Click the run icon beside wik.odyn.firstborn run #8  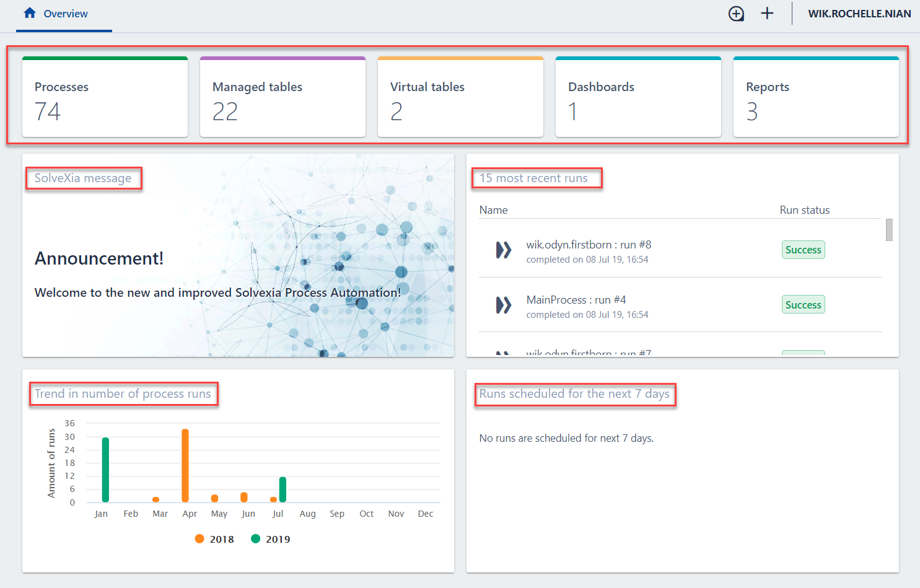(x=504, y=250)
